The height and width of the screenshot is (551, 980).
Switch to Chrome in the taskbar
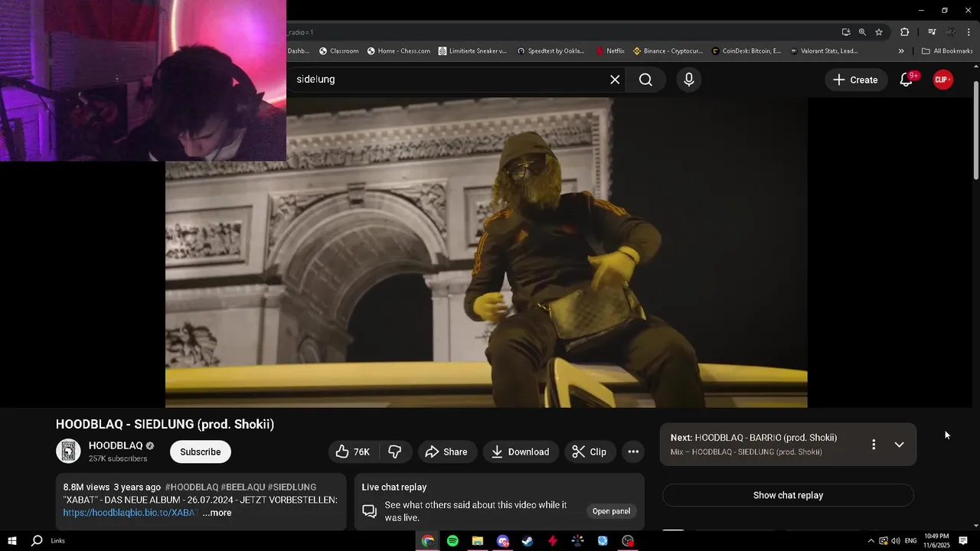(x=428, y=541)
